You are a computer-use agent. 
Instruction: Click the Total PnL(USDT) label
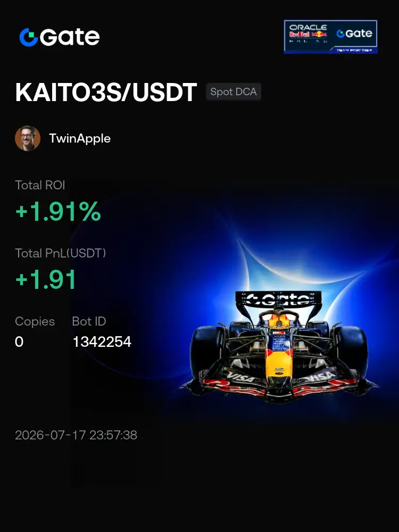point(61,253)
